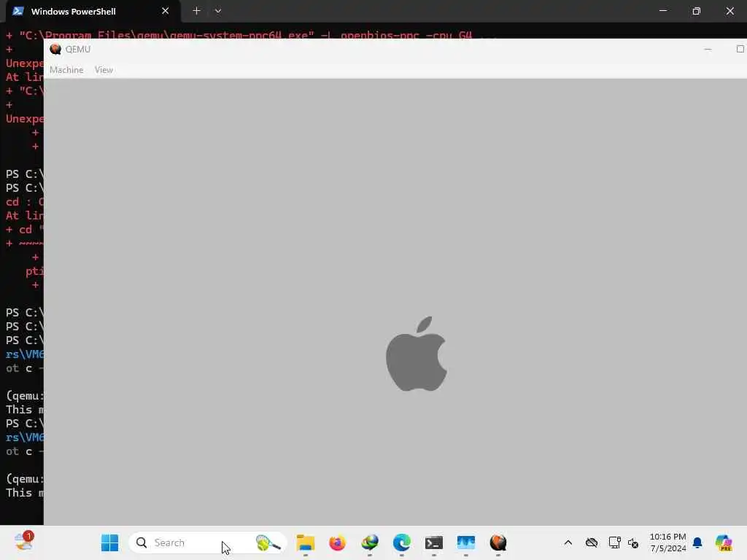Click the emulated Apple boot screen

[395, 302]
